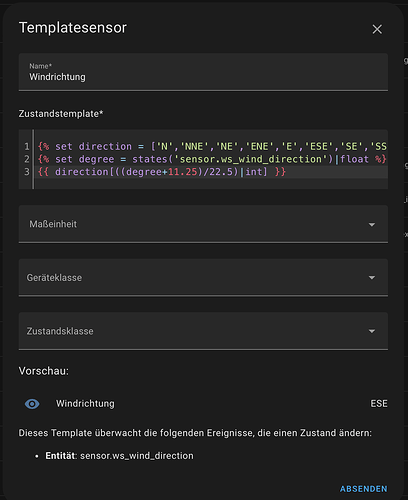This screenshot has height=500, width=408.
Task: Select the Zustandsklasse field label
Action: 60,331
